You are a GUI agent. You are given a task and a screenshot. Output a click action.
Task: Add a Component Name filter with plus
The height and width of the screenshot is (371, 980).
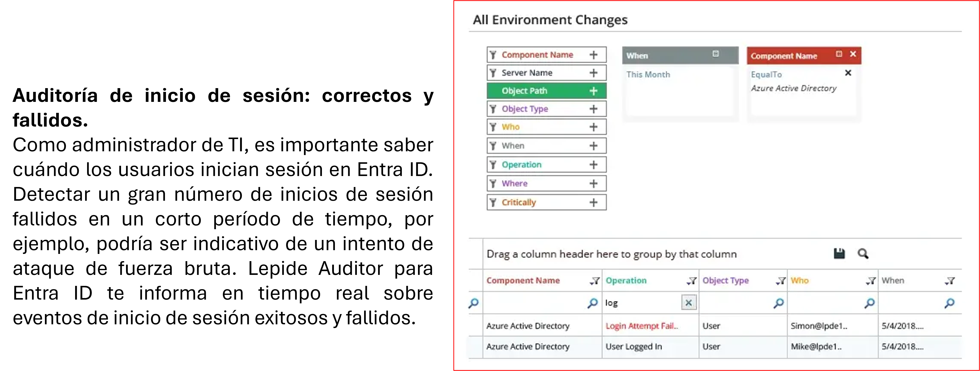tap(593, 55)
